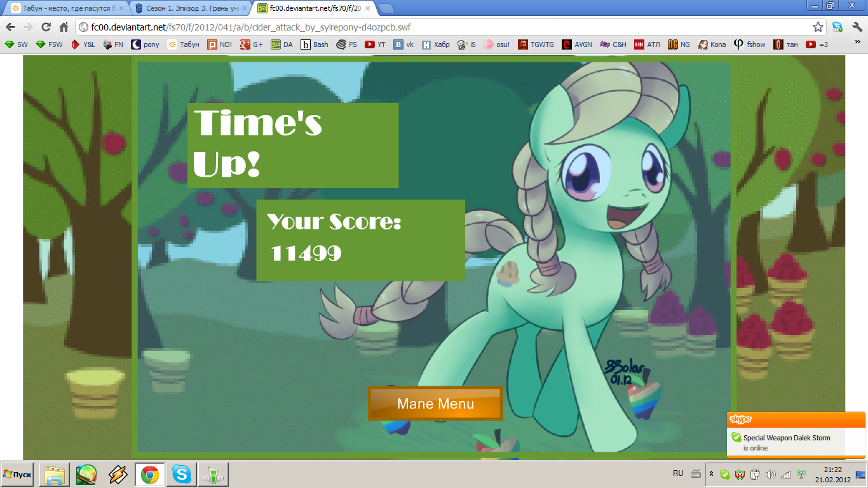Show hidden system tray icons
868x488 pixels.
(x=711, y=474)
